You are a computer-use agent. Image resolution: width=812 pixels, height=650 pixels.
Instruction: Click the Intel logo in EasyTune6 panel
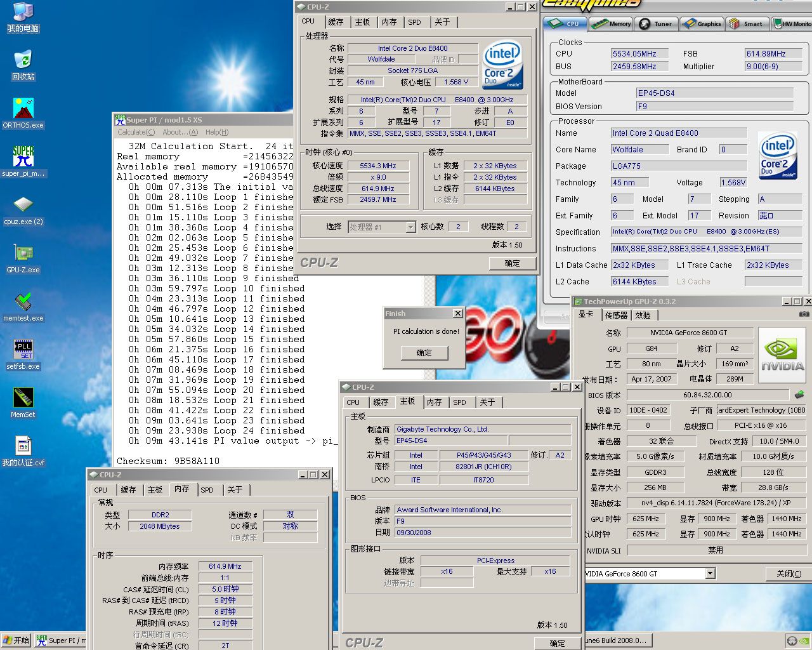pyautogui.click(x=778, y=155)
